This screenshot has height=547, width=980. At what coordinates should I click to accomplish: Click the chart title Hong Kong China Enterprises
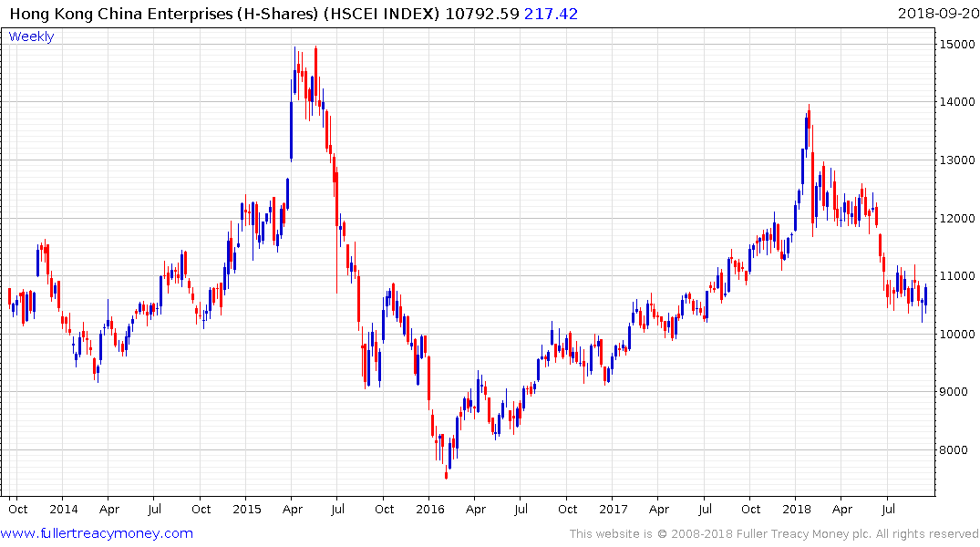(x=120, y=14)
